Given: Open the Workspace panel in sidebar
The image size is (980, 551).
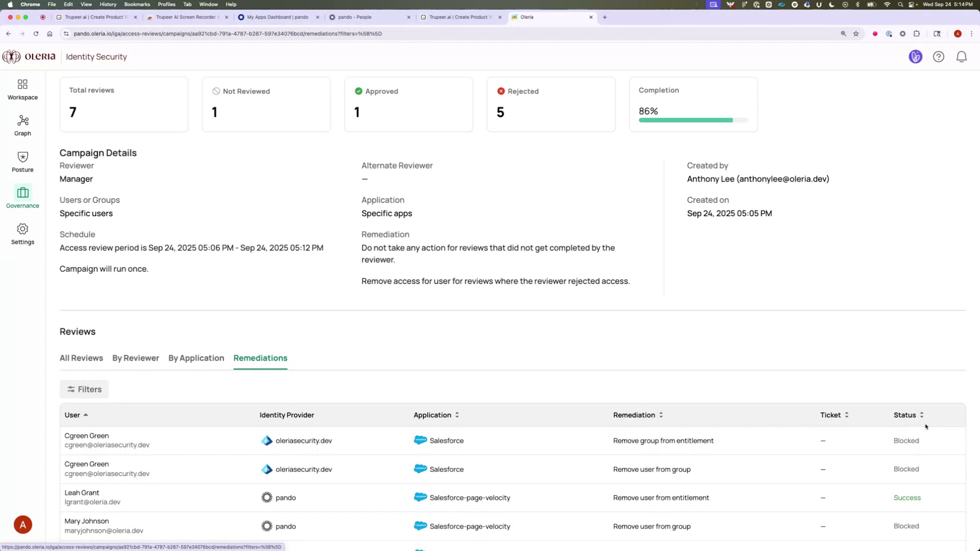Looking at the screenshot, I should click(x=22, y=89).
